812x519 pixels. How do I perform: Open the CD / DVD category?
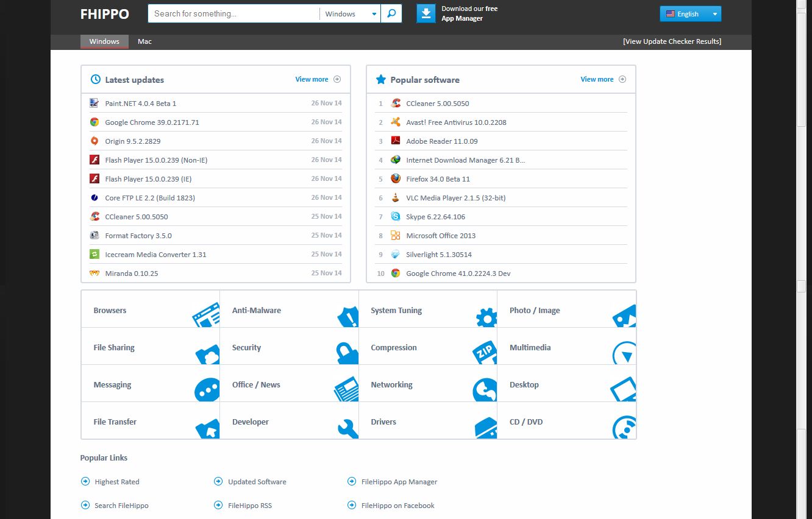click(525, 422)
